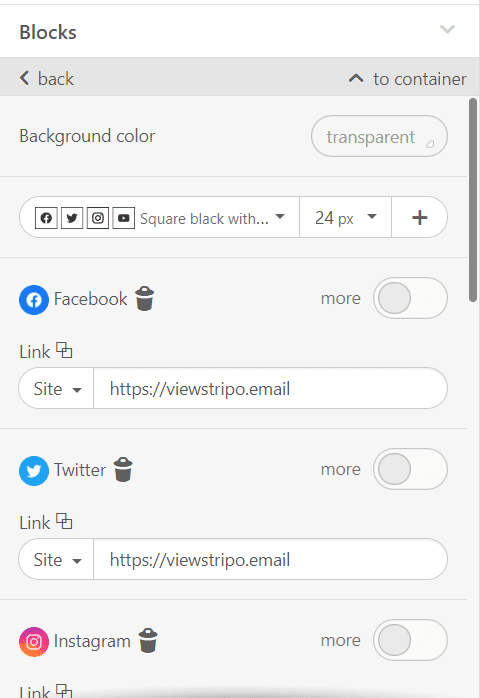This screenshot has height=698, width=480.
Task: Collapse the Blocks panel chevron
Action: (447, 29)
